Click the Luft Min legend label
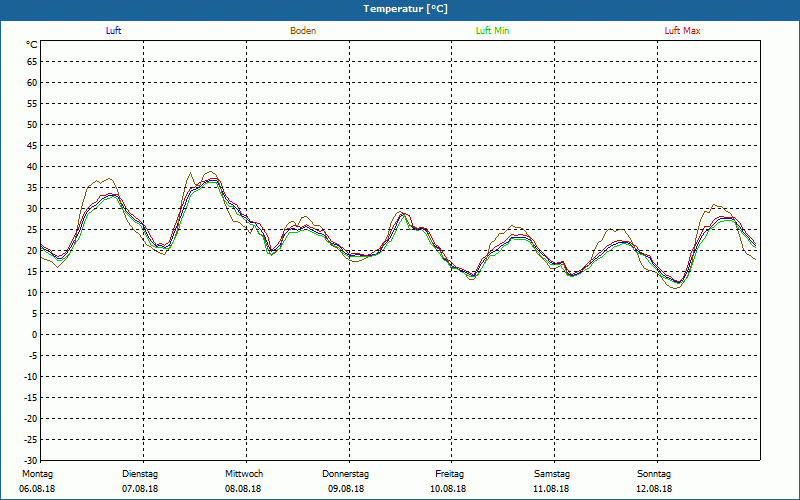 [492, 31]
